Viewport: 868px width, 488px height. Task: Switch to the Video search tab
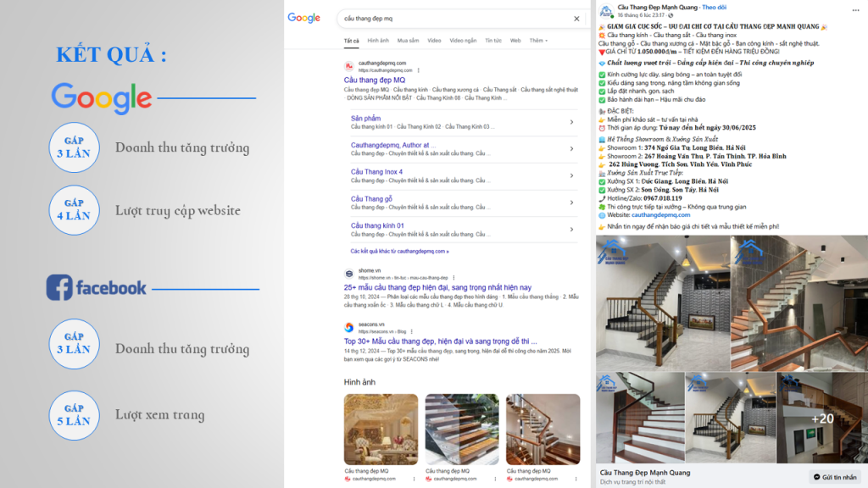pyautogui.click(x=434, y=41)
